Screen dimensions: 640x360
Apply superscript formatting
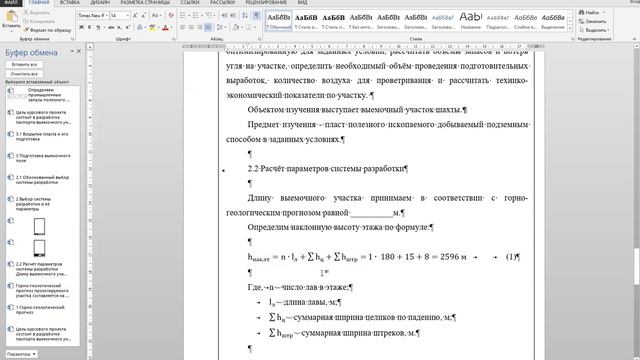pos(128,27)
